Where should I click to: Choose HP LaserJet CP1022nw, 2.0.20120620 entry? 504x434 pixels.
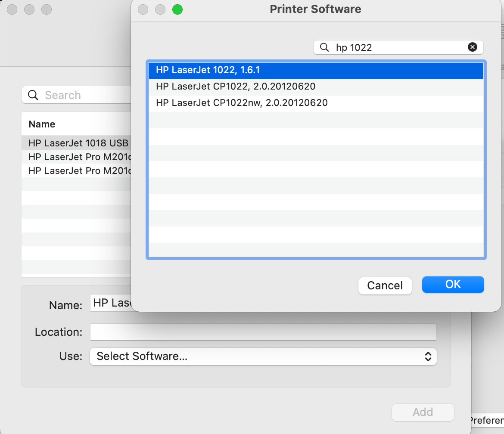pyautogui.click(x=316, y=103)
